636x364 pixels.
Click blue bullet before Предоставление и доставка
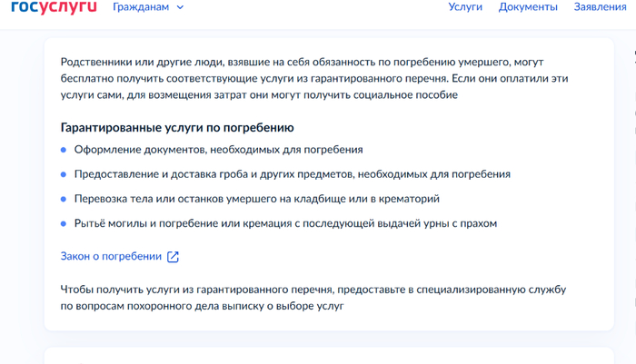coord(64,174)
